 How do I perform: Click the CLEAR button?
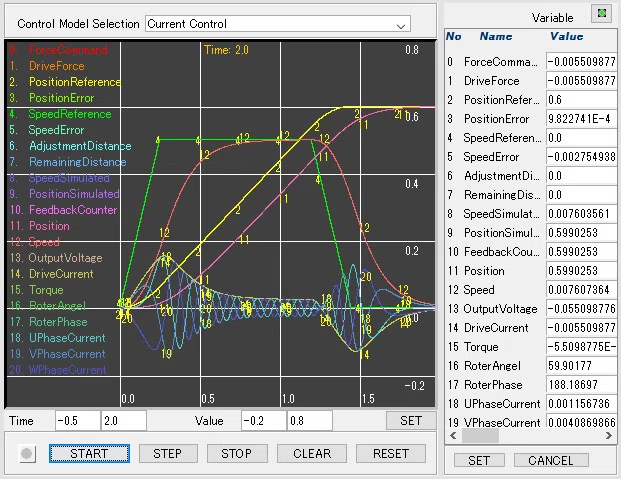tap(312, 453)
